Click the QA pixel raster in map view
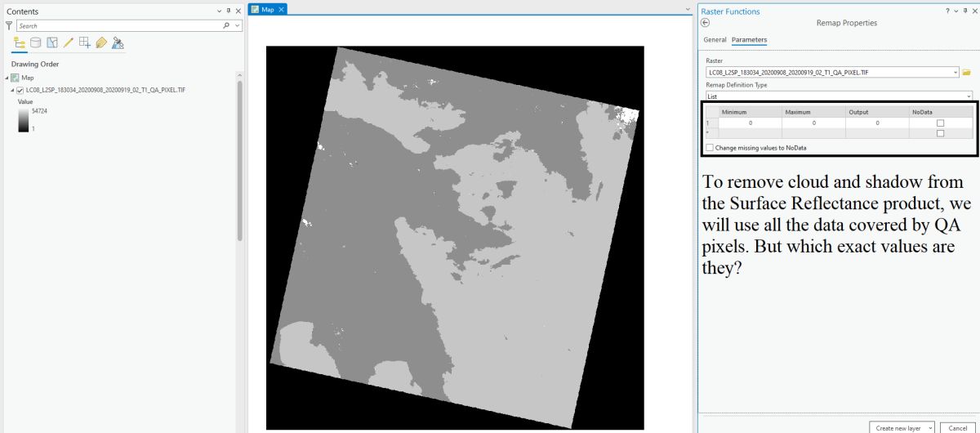The image size is (980, 433). pyautogui.click(x=455, y=237)
